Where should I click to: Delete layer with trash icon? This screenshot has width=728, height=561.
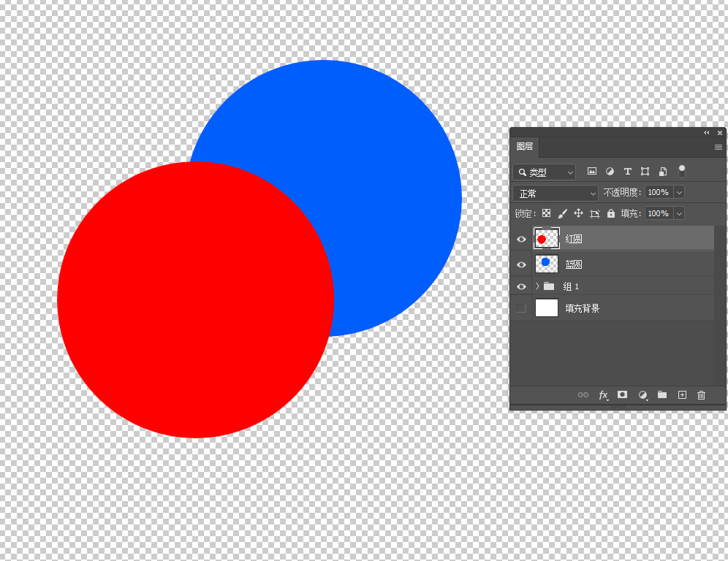pos(702,395)
